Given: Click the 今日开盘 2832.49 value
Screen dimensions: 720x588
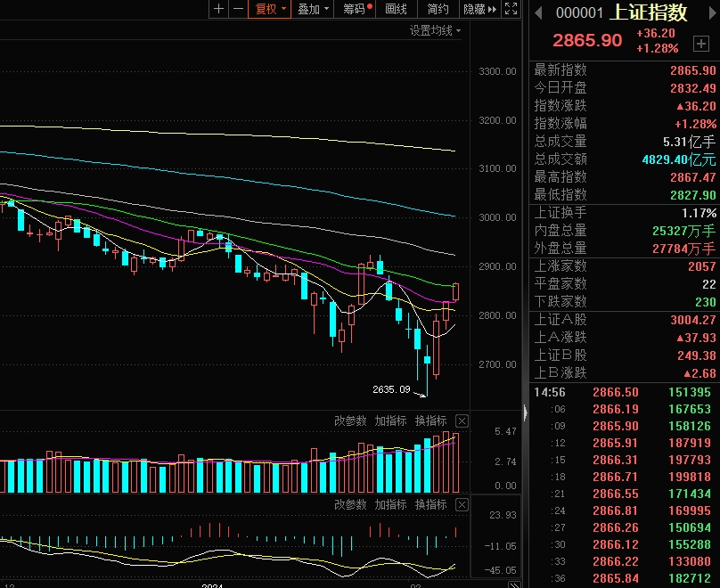Looking at the screenshot, I should [x=693, y=88].
